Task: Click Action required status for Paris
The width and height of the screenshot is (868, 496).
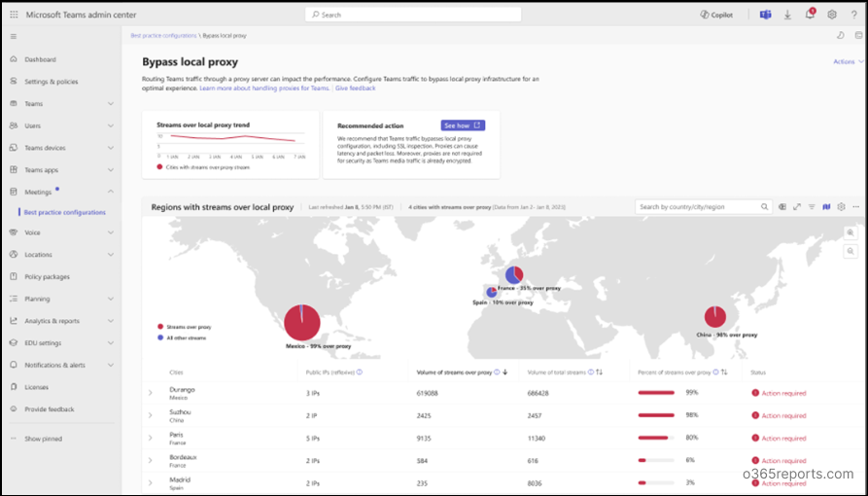Action: (779, 439)
